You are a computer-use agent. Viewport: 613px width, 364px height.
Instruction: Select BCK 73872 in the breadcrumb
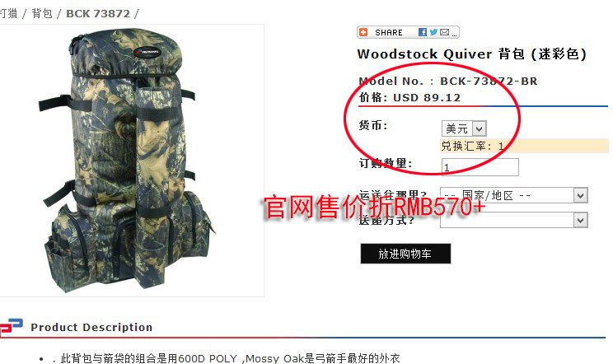click(98, 14)
